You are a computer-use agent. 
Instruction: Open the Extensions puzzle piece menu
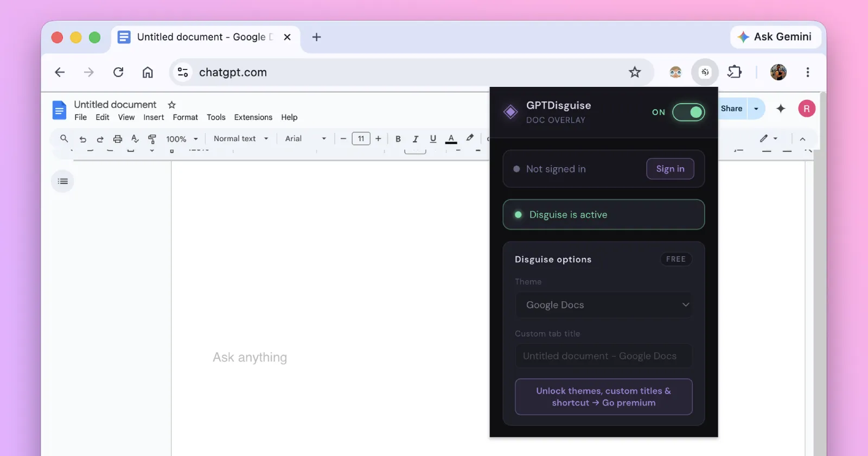(x=735, y=72)
